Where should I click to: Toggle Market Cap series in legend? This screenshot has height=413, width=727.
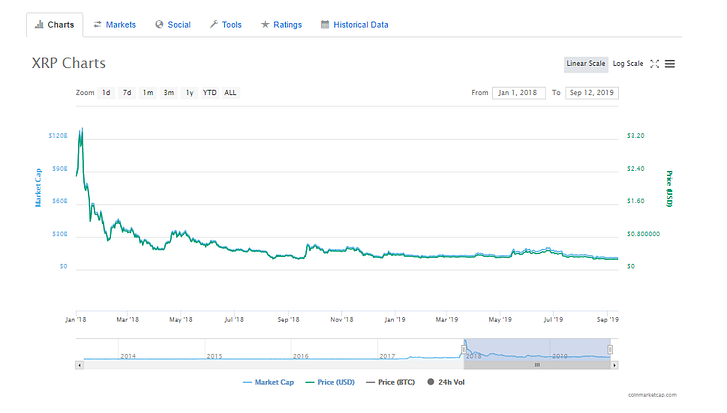[268, 382]
